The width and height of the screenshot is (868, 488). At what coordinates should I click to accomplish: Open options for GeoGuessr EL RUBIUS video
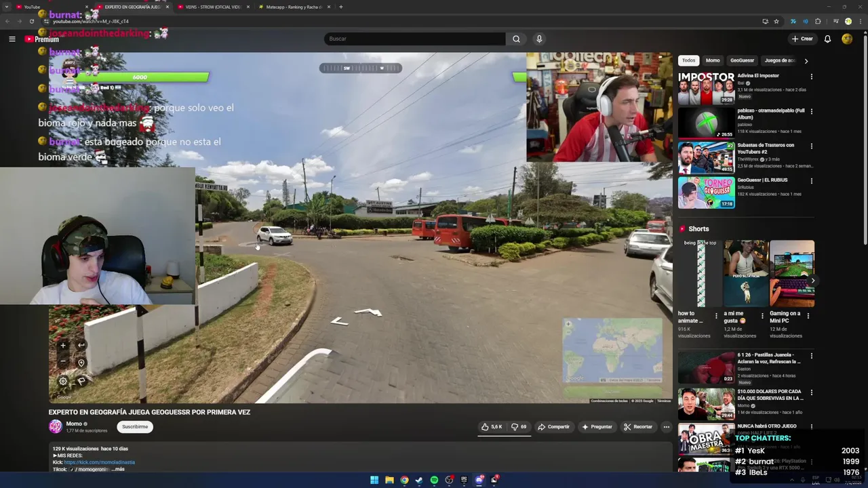[811, 181]
